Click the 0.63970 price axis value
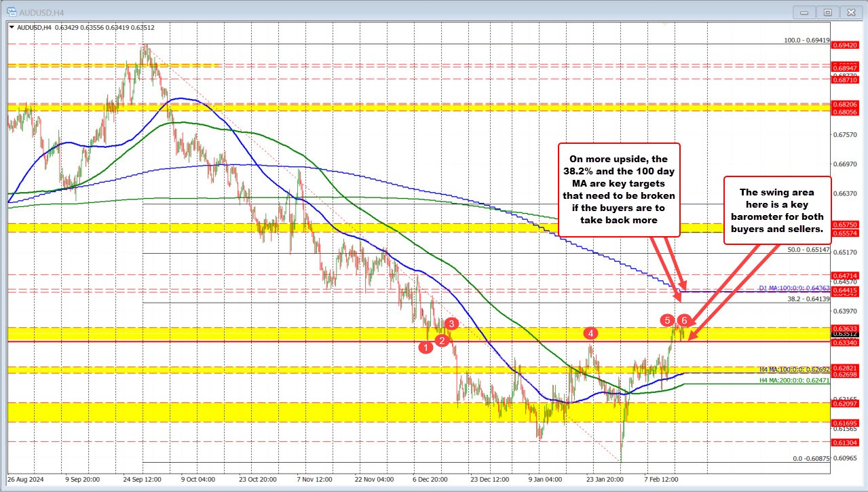The image size is (868, 492). click(846, 311)
